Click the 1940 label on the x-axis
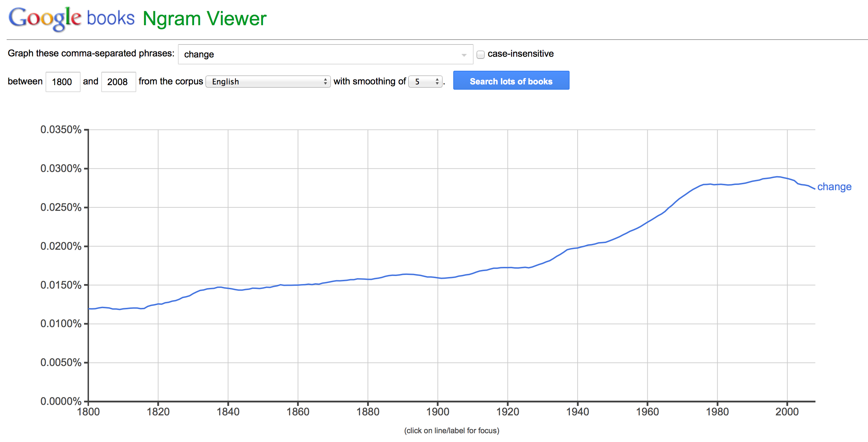 577,412
